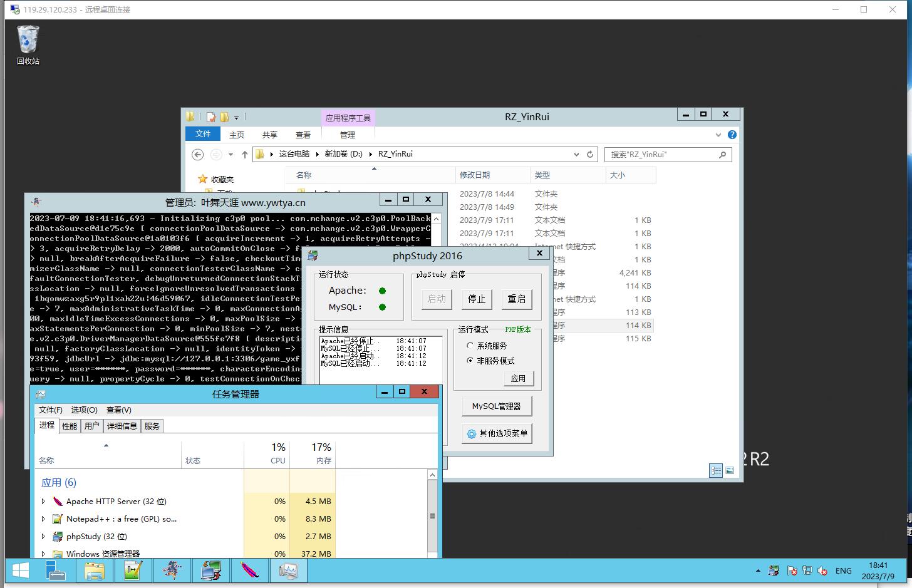This screenshot has height=588, width=912.
Task: Click the muted volume tray icon
Action: coord(822,570)
